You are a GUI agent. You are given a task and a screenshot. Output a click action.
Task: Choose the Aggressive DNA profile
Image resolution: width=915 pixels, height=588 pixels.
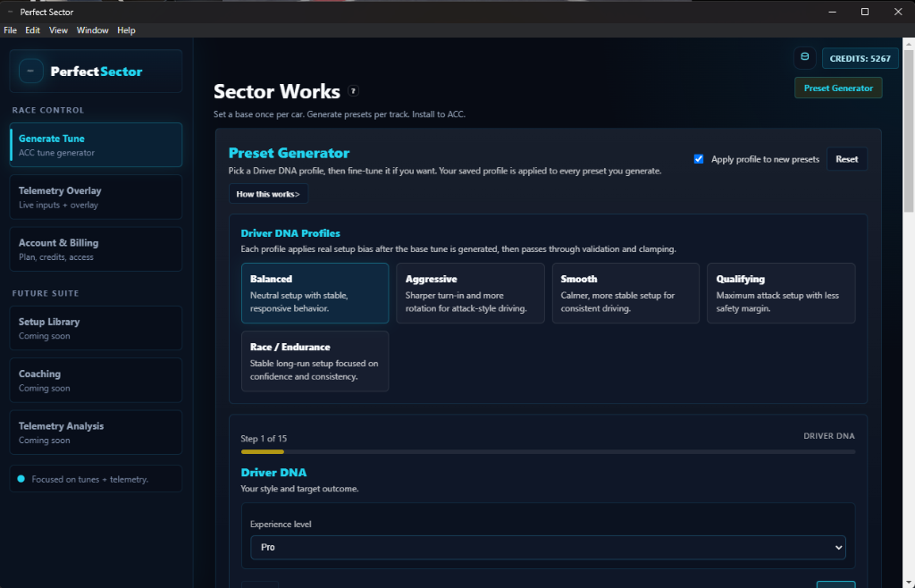[x=470, y=293]
